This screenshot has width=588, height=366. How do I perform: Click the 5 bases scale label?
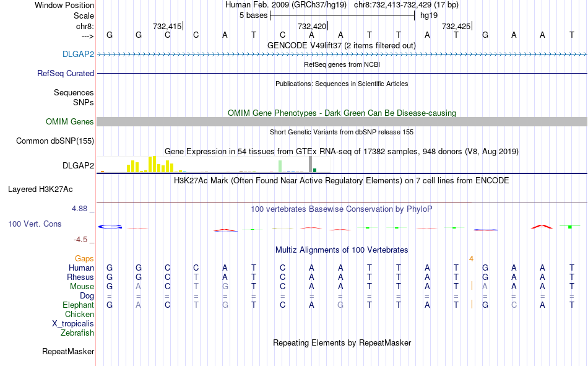point(254,15)
